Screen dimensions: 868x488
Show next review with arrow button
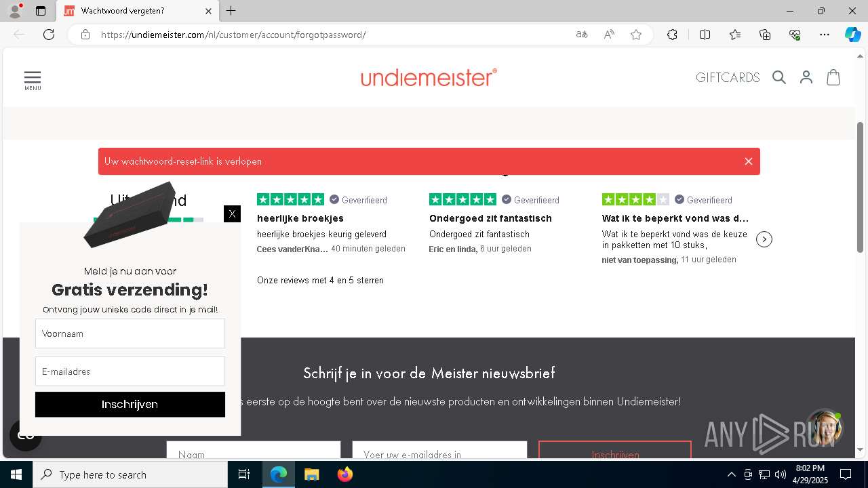point(764,239)
